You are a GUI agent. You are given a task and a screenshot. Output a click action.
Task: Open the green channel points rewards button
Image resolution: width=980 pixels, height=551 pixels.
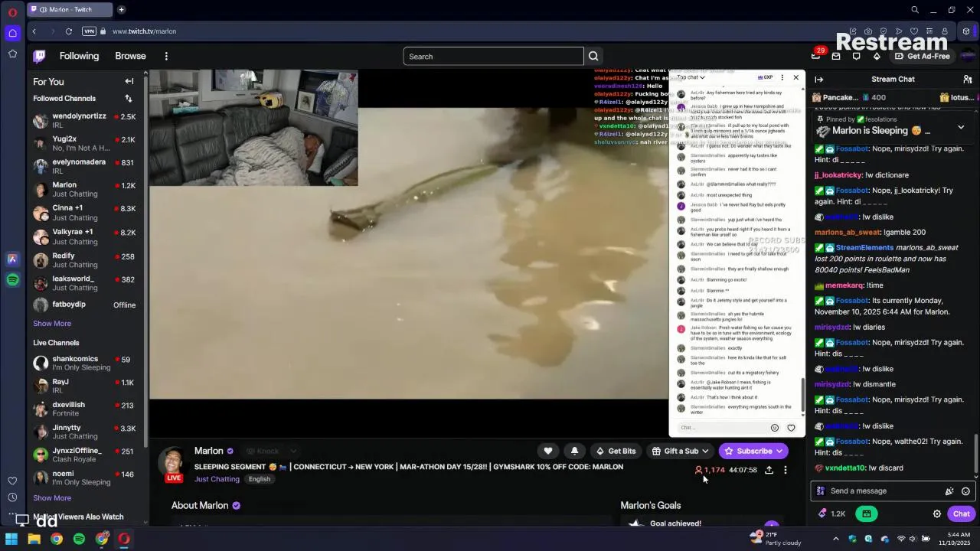pyautogui.click(x=866, y=514)
